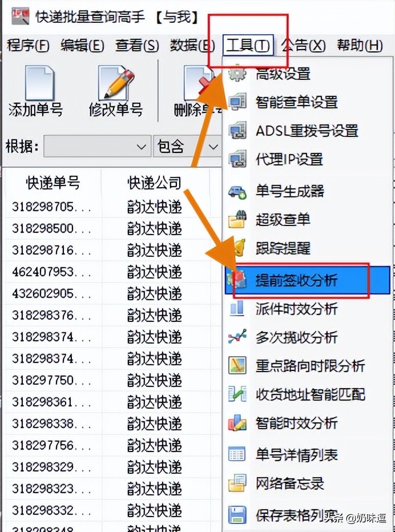Click the 修改单号 pencil icon

coord(116,82)
